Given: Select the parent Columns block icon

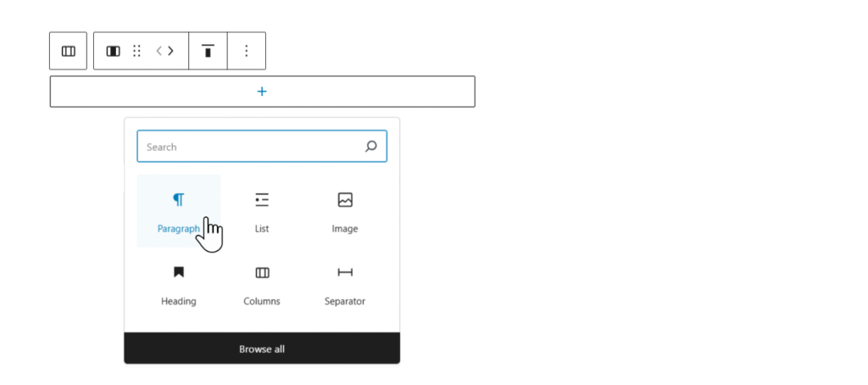Looking at the screenshot, I should pos(69,51).
